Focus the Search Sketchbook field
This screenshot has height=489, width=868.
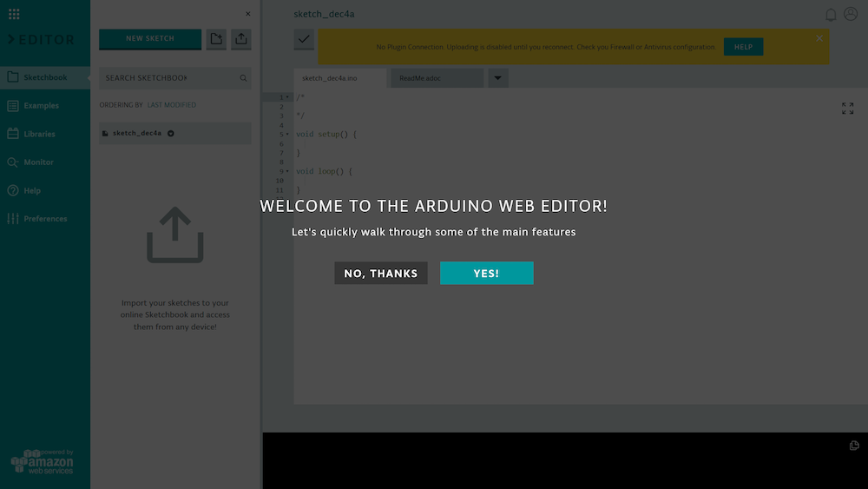tap(175, 78)
